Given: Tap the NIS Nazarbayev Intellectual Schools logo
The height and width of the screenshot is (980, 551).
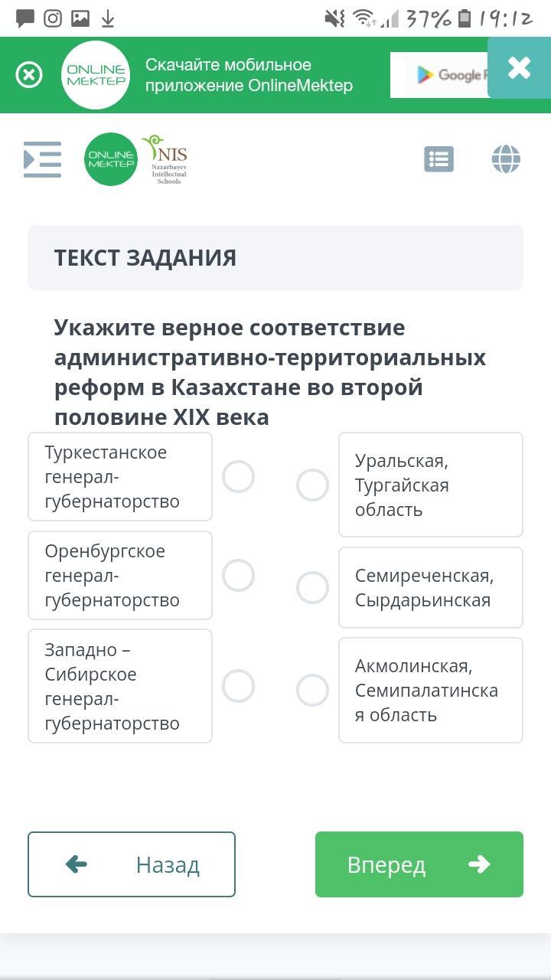Looking at the screenshot, I should [x=165, y=159].
